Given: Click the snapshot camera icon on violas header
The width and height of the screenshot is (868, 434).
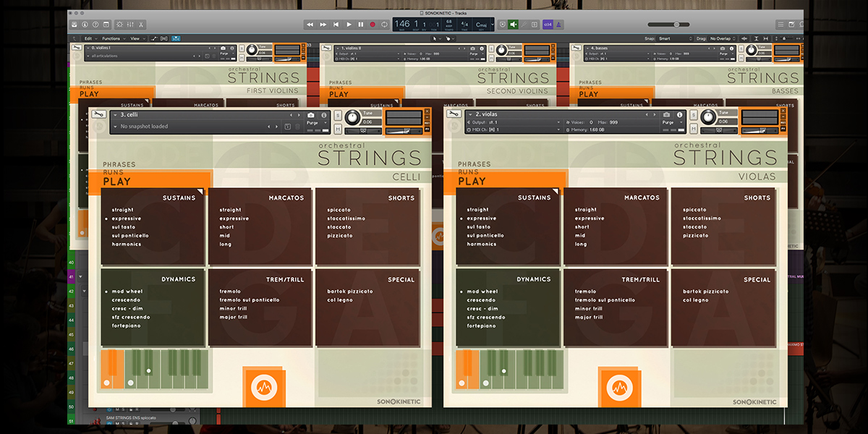Looking at the screenshot, I should click(x=667, y=114).
